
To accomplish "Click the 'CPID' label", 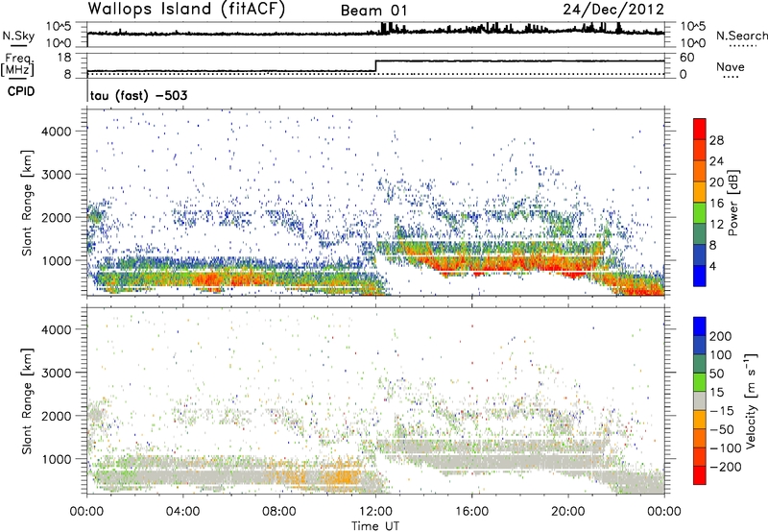I will click(x=21, y=91).
